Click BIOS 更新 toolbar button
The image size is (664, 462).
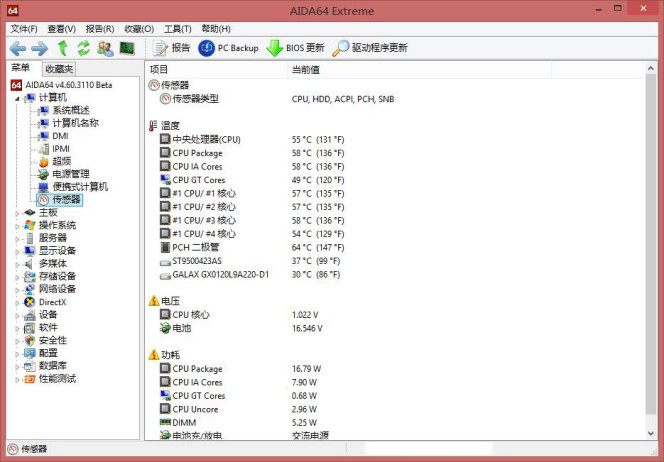click(295, 48)
